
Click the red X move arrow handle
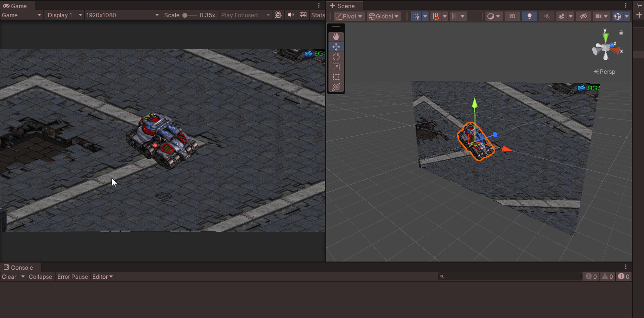coord(507,149)
